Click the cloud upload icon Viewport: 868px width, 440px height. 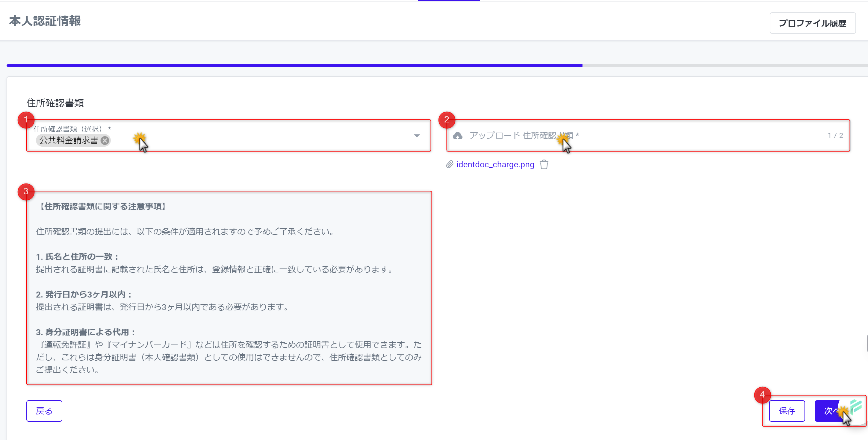click(457, 136)
